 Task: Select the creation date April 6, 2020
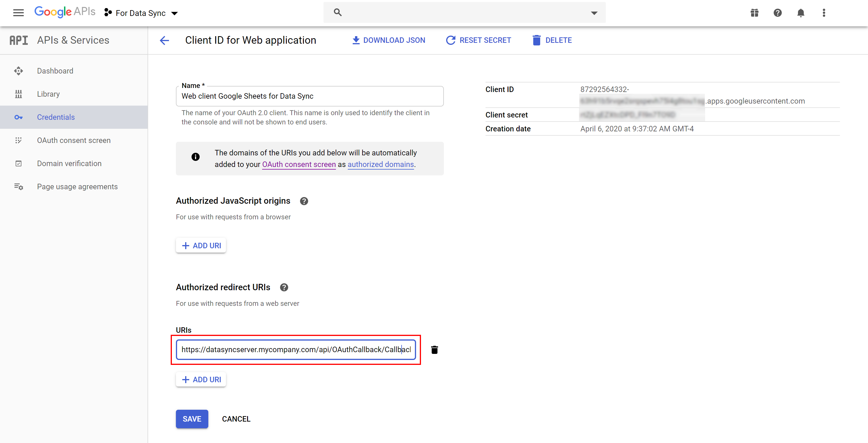(x=637, y=129)
